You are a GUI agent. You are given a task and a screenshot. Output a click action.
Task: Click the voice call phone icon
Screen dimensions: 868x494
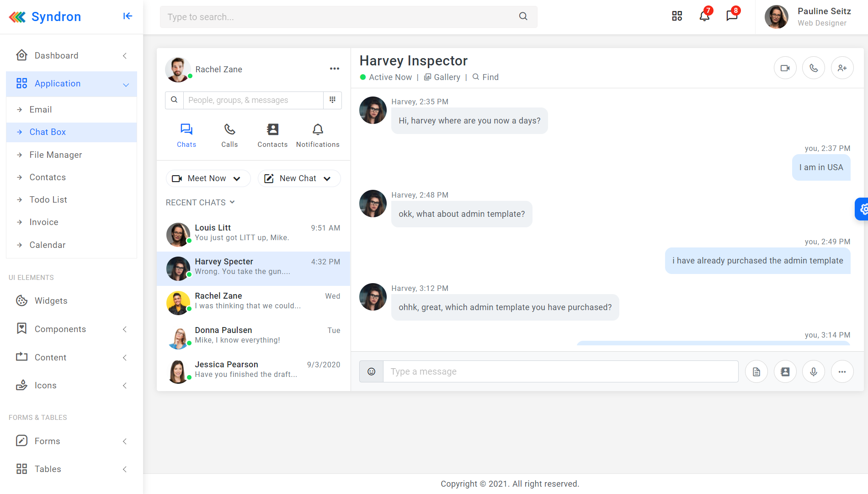814,68
